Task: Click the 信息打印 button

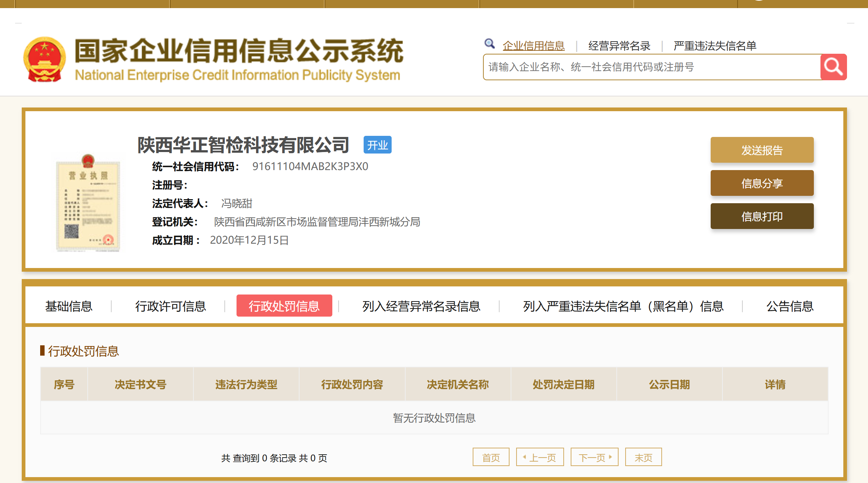Action: [762, 216]
